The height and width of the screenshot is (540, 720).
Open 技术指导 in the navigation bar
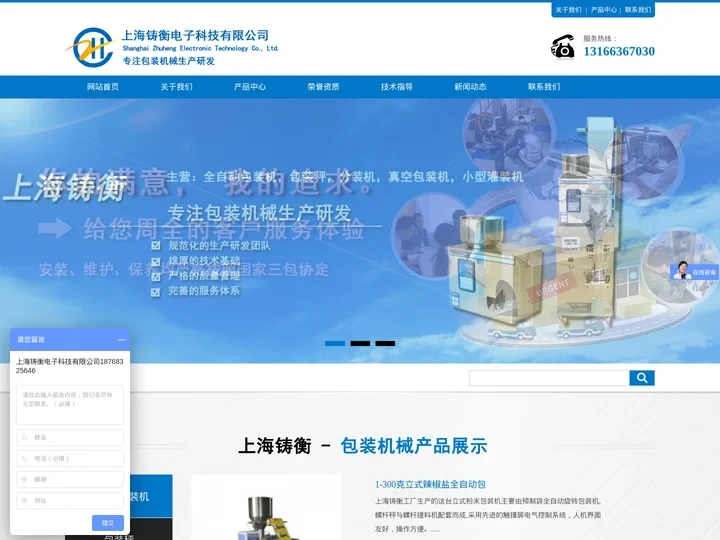(397, 87)
